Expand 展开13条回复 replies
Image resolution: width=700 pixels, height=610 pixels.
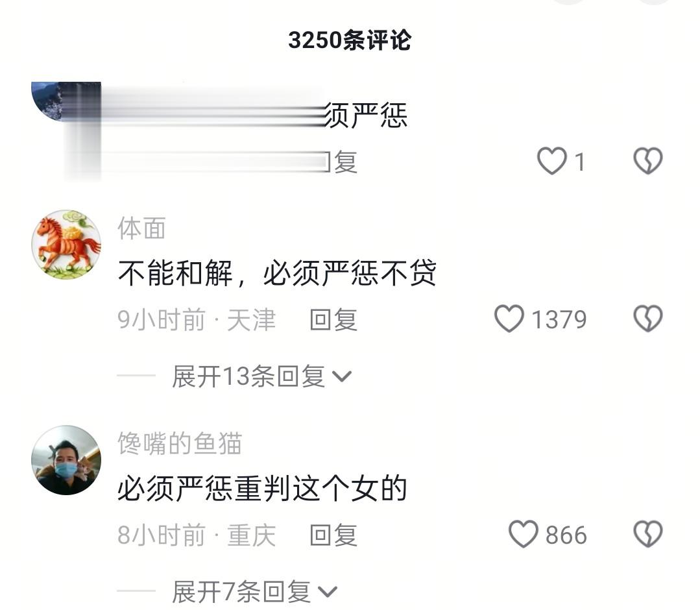pyautogui.click(x=262, y=376)
